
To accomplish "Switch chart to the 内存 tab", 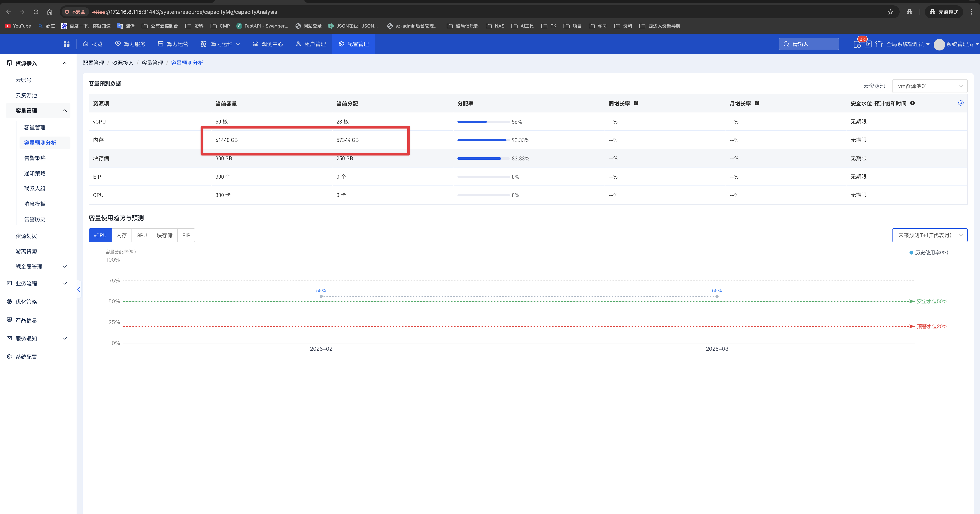I will click(121, 235).
